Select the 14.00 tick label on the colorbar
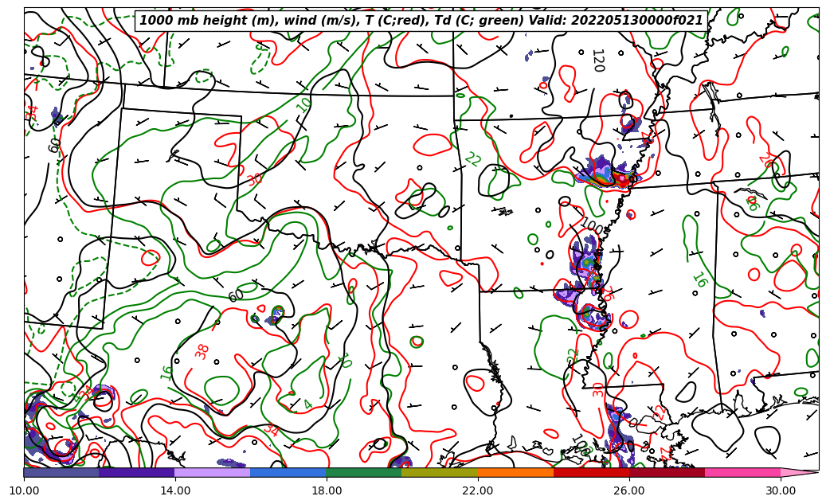 click(x=175, y=490)
